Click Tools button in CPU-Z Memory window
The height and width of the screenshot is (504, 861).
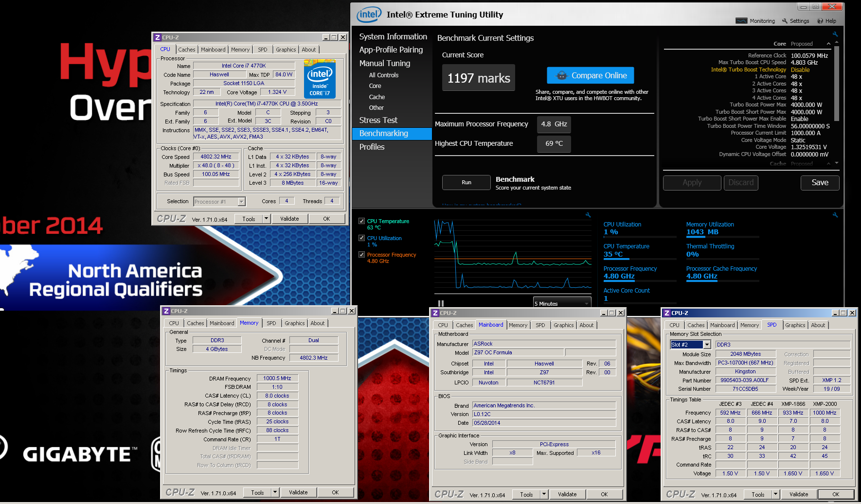[x=257, y=492]
